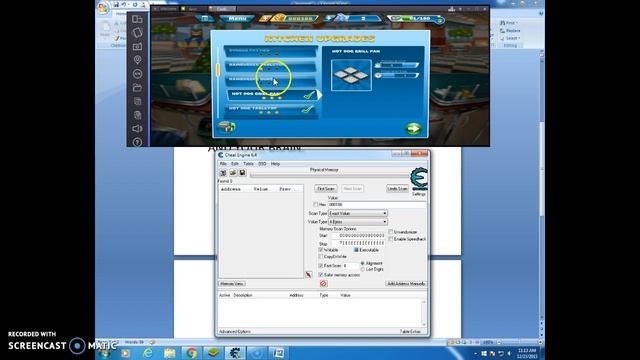Click the Hot Dog Grill Pan thumbnail image
The height and width of the screenshot is (360, 640).
pos(351,75)
